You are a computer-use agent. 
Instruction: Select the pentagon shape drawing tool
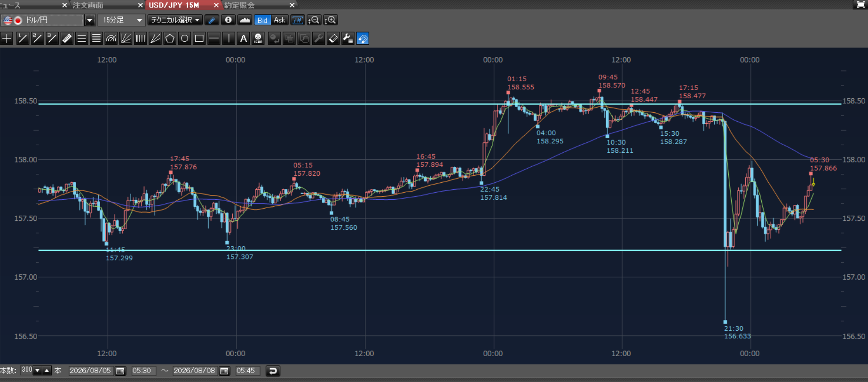170,39
